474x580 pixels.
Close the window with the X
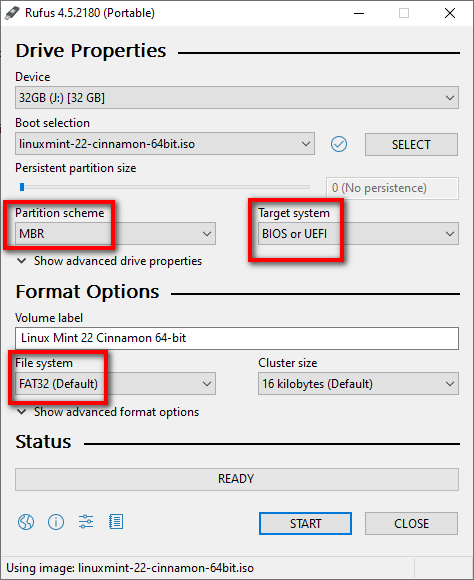[450, 13]
